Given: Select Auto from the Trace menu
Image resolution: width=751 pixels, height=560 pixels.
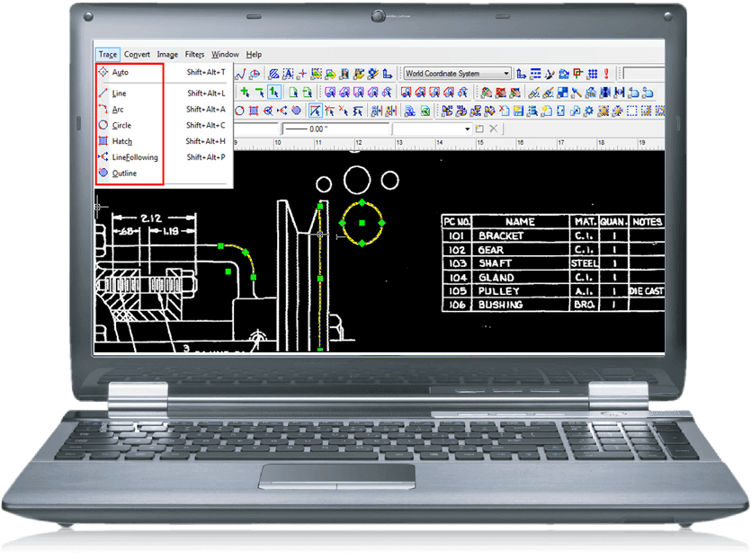Looking at the screenshot, I should click(x=121, y=72).
